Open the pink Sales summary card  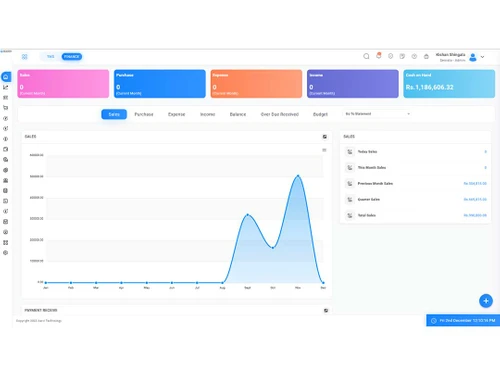pyautogui.click(x=63, y=84)
